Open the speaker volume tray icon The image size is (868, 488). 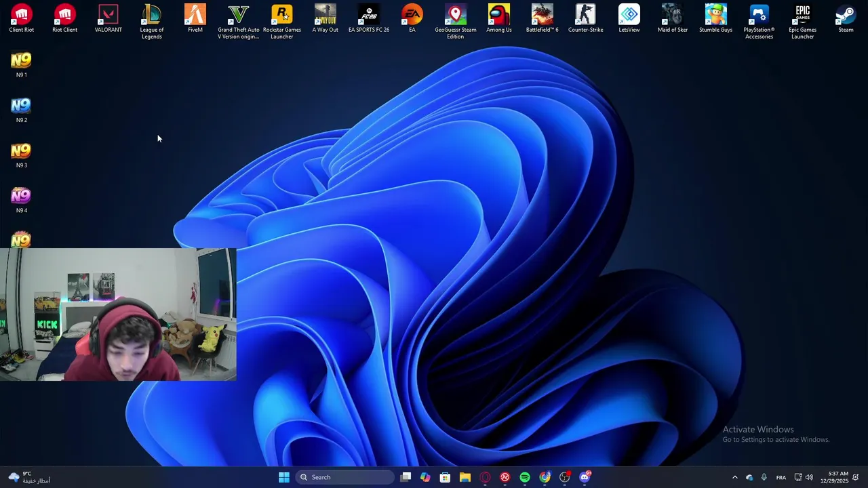pyautogui.click(x=809, y=477)
